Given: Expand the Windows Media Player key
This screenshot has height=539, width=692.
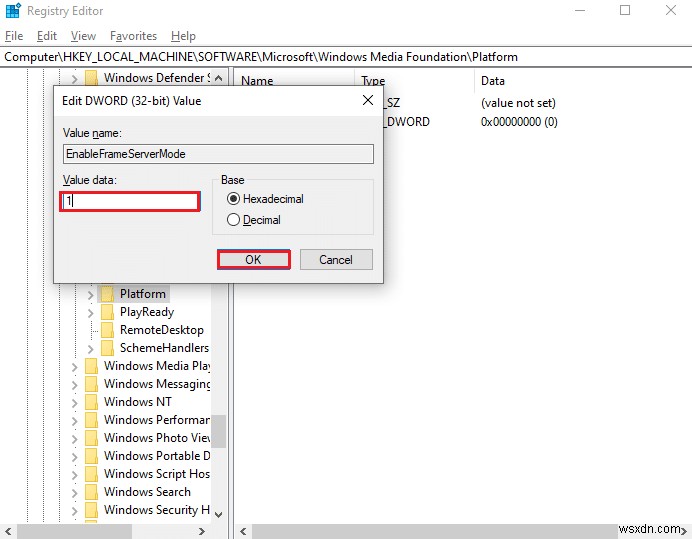Looking at the screenshot, I should [75, 366].
